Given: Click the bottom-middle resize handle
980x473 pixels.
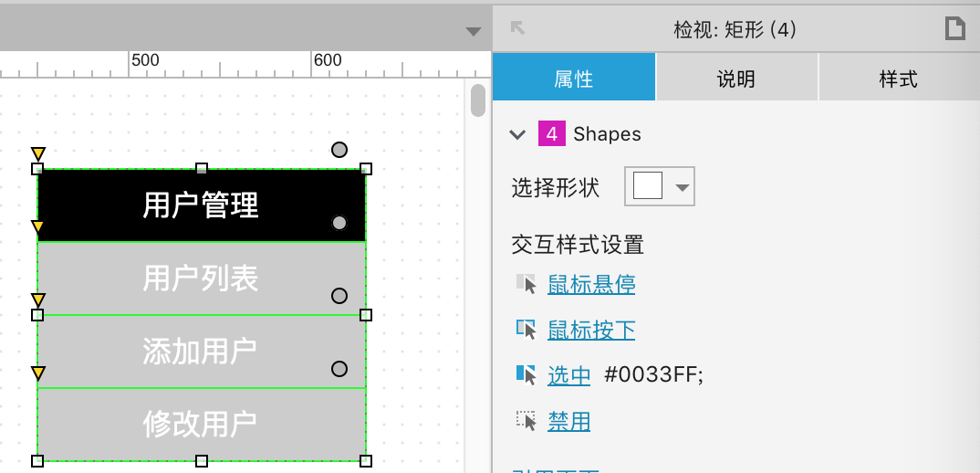Looking at the screenshot, I should point(202,461).
